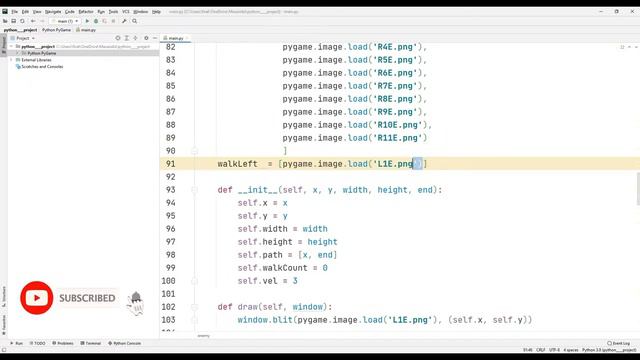Screen dimensions: 640x360
Task: Open the Edit menu
Action: tap(25, 12)
